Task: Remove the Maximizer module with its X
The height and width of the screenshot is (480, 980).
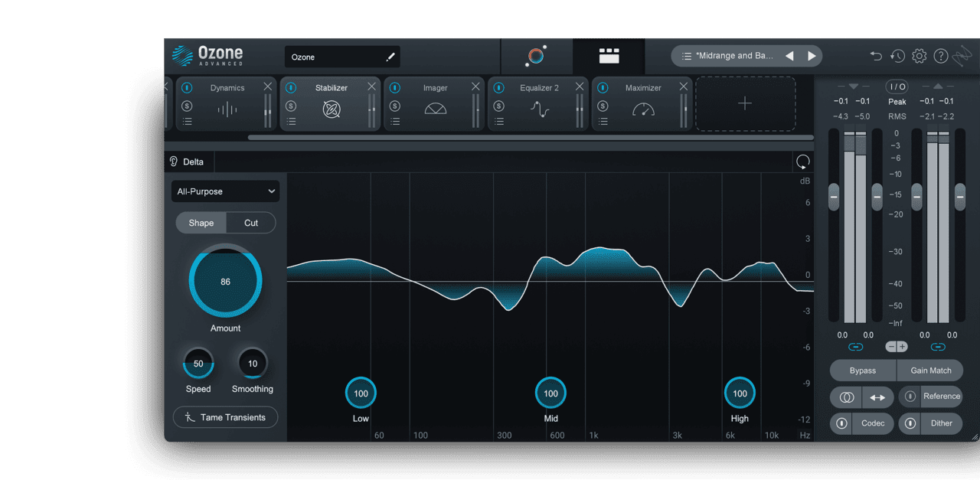Action: click(x=684, y=87)
